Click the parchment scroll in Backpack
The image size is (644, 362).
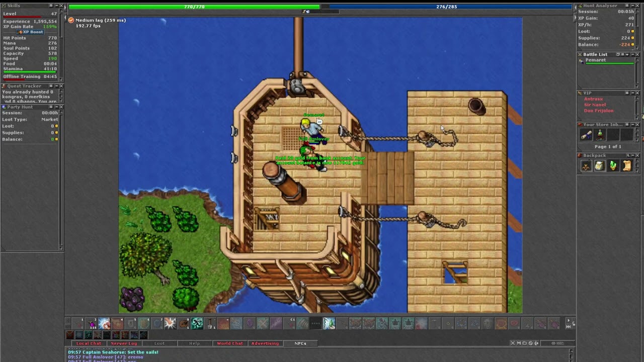pos(627,166)
